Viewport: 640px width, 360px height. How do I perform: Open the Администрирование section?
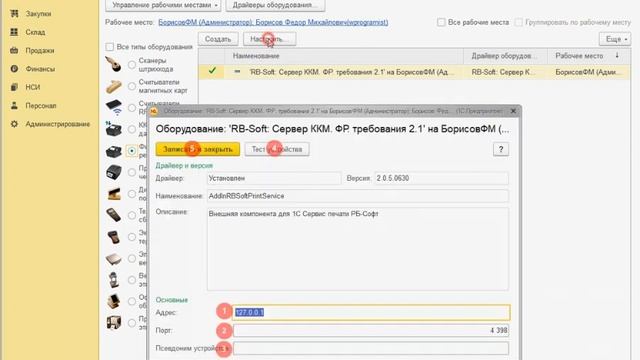tap(58, 124)
